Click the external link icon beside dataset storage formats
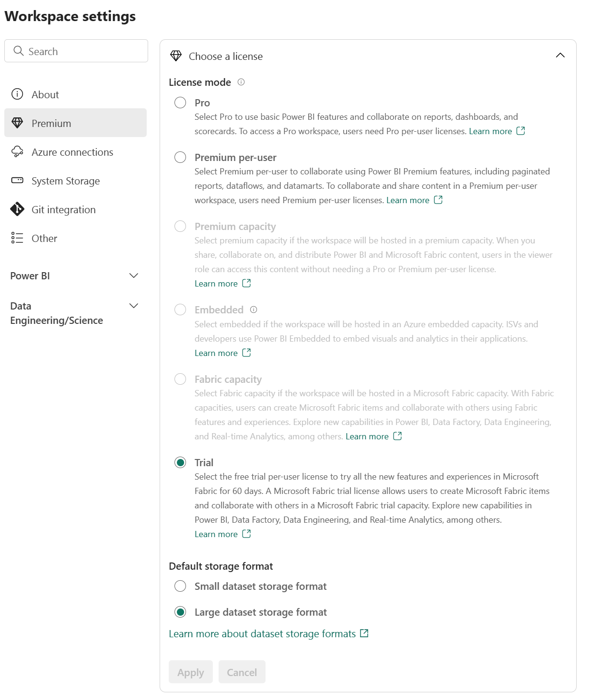 click(x=364, y=633)
